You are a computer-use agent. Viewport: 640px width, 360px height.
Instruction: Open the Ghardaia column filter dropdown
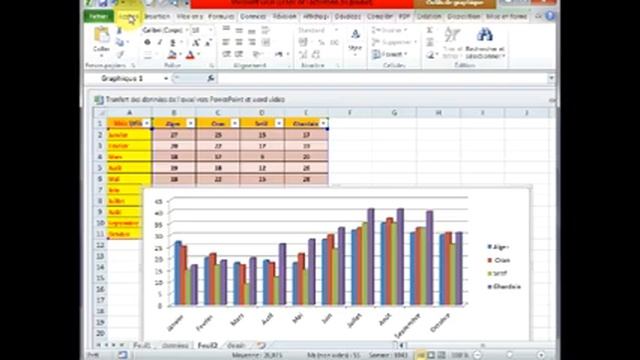(x=323, y=123)
